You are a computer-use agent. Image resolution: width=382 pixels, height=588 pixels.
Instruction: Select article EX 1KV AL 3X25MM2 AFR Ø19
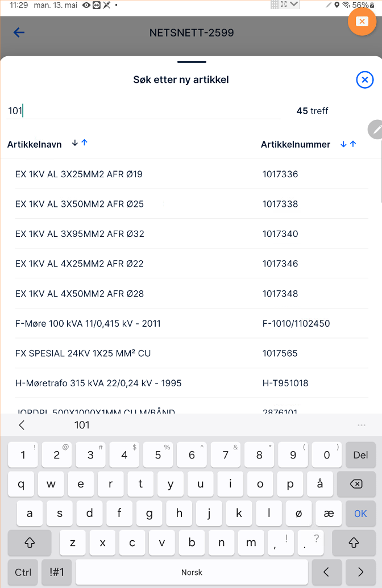[79, 174]
